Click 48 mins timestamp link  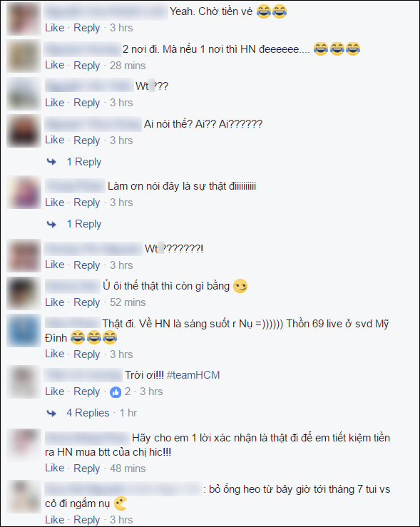tap(128, 469)
